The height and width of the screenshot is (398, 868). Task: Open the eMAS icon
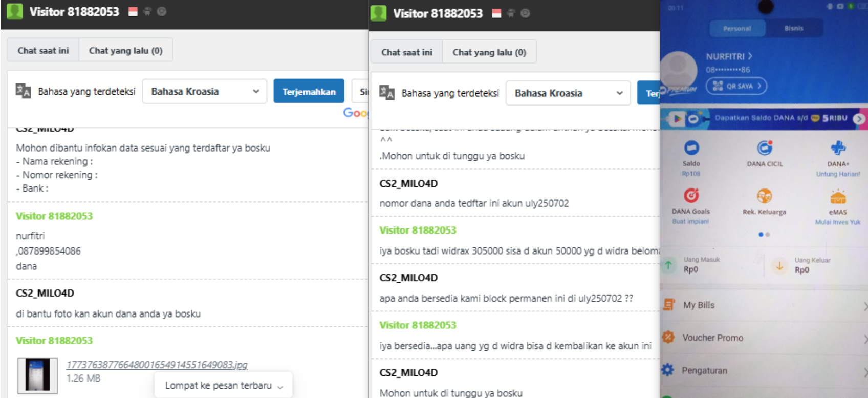point(838,196)
